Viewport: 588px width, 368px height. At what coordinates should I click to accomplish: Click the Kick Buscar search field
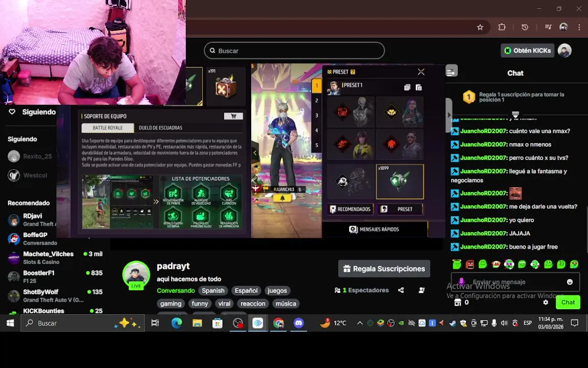pos(295,50)
